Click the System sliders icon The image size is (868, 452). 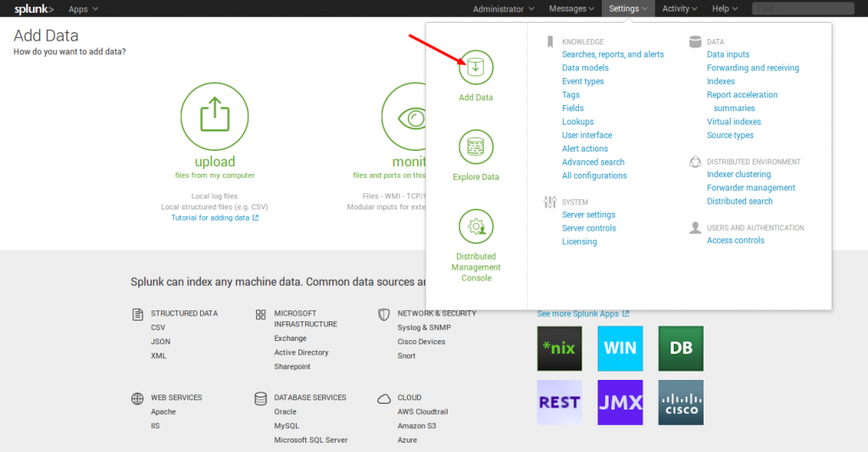point(549,202)
